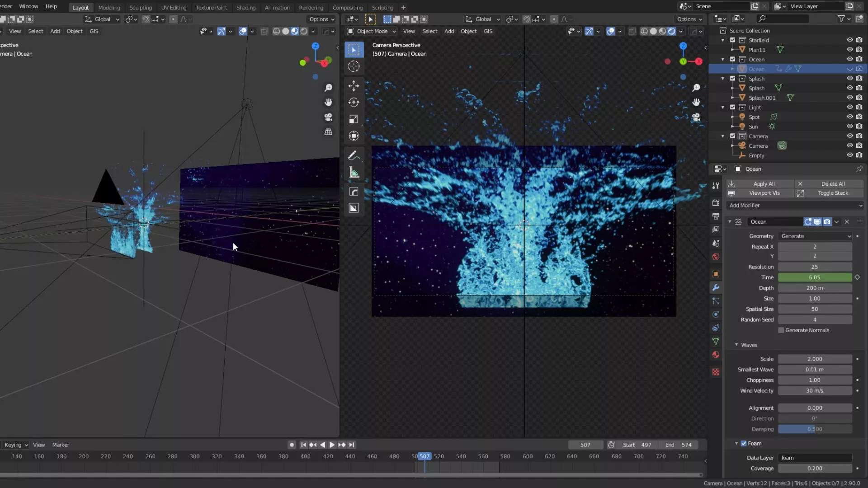This screenshot has height=488, width=868.
Task: Toggle camera view in right viewport
Action: pyautogui.click(x=696, y=117)
